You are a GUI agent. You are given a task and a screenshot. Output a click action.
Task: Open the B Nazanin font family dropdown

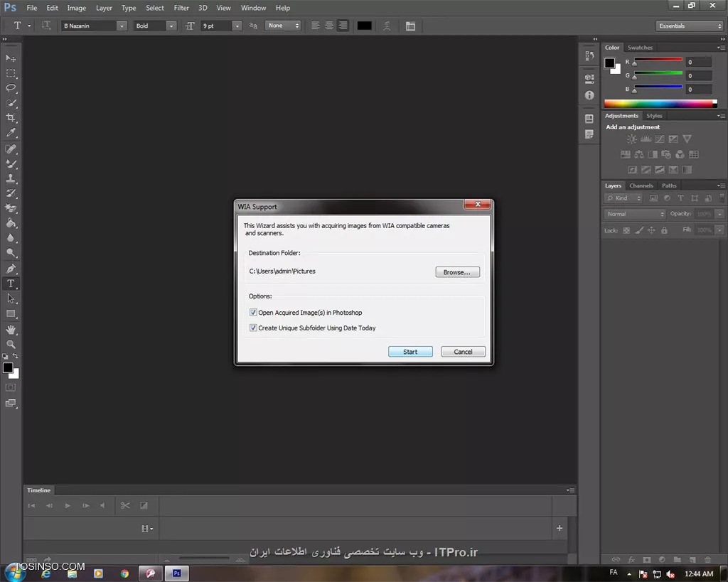click(122, 26)
